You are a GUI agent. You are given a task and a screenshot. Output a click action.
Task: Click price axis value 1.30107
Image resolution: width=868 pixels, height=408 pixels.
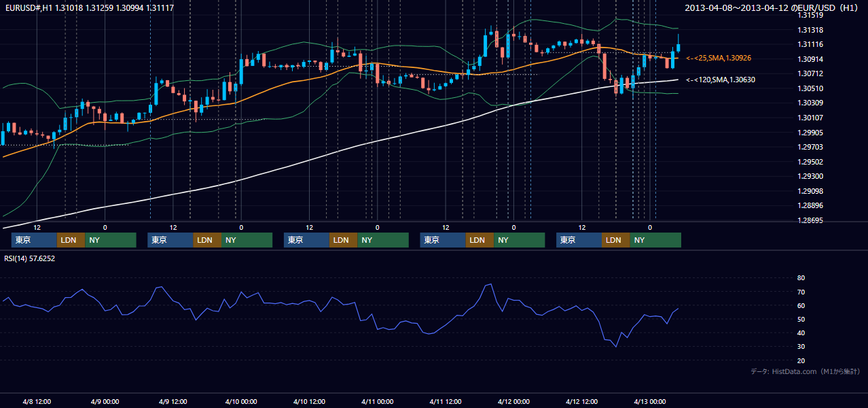point(810,118)
